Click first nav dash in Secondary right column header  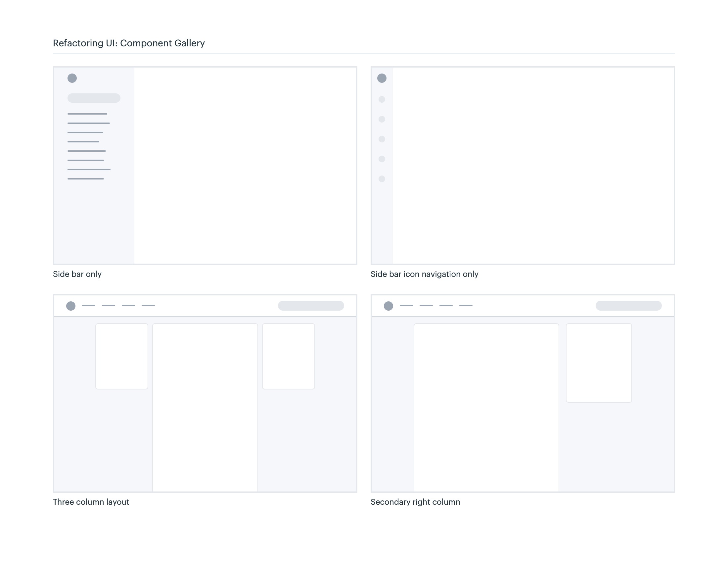(x=406, y=305)
